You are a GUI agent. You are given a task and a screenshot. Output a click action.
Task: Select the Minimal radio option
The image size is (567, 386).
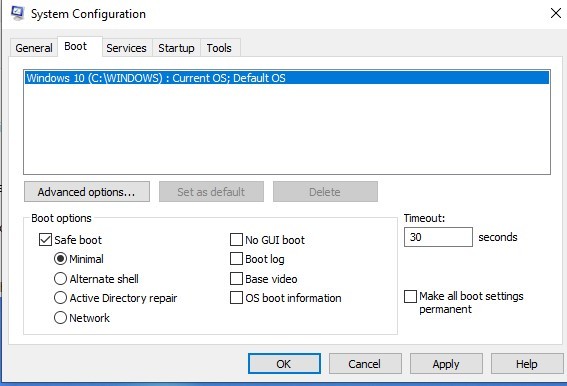60,259
